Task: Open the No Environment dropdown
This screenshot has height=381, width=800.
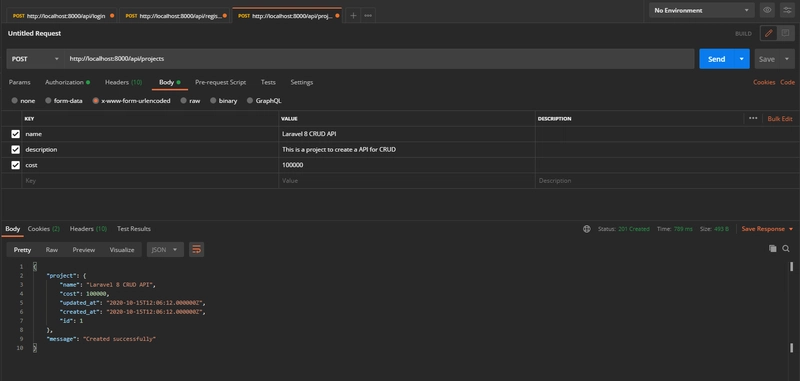Action: pos(702,10)
